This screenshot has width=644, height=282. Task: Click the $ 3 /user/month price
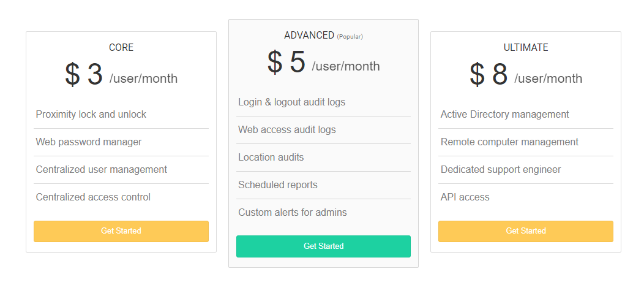121,75
